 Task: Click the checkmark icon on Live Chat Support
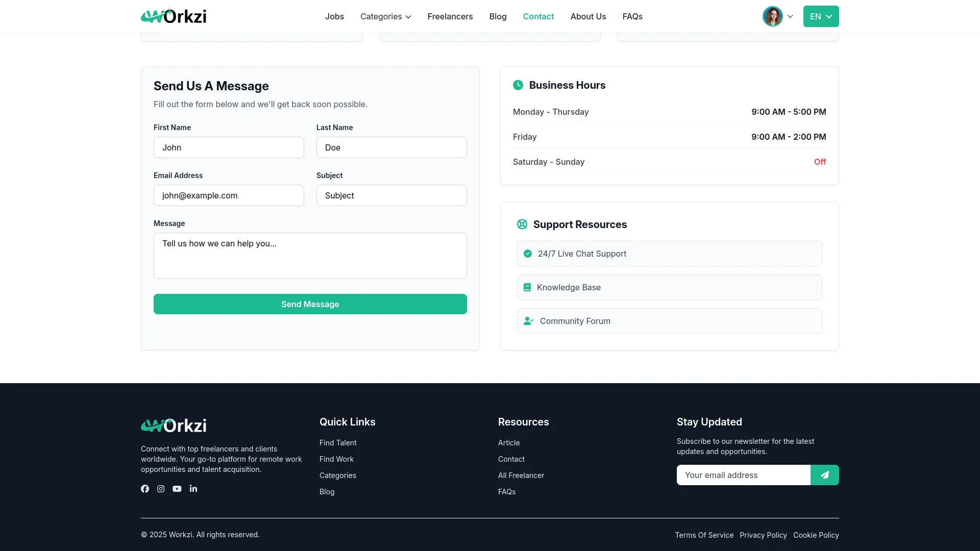(527, 253)
